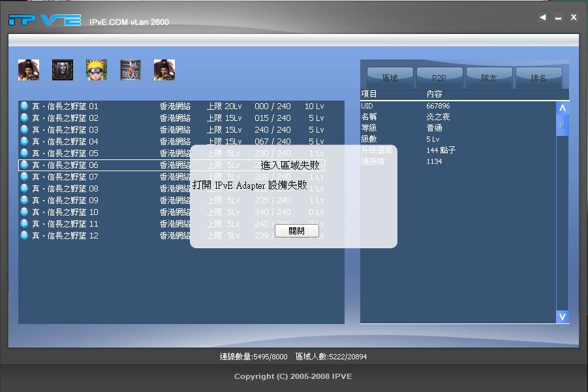This screenshot has height=392, width=588.
Task: Close the error dialog with 關閉 button
Action: pos(297,231)
